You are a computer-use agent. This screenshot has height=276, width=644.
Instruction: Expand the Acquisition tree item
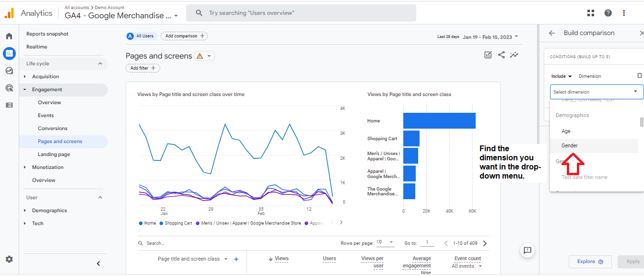25,76
